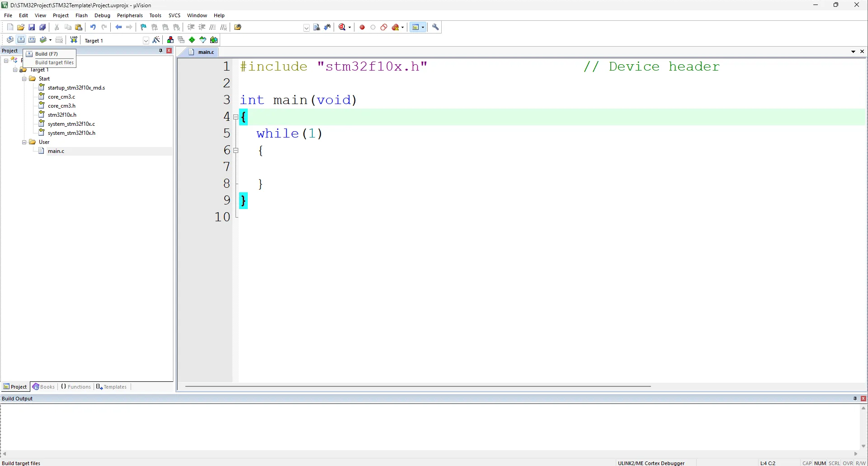Open Manage Run-Time Environment green diamond icon
Screen dimensions: 868x466
point(192,40)
